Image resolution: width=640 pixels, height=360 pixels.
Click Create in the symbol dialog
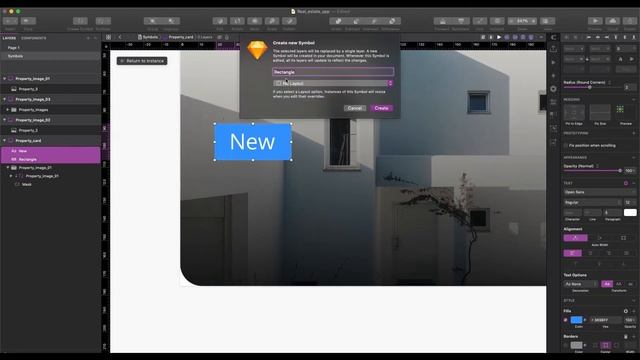(381, 108)
